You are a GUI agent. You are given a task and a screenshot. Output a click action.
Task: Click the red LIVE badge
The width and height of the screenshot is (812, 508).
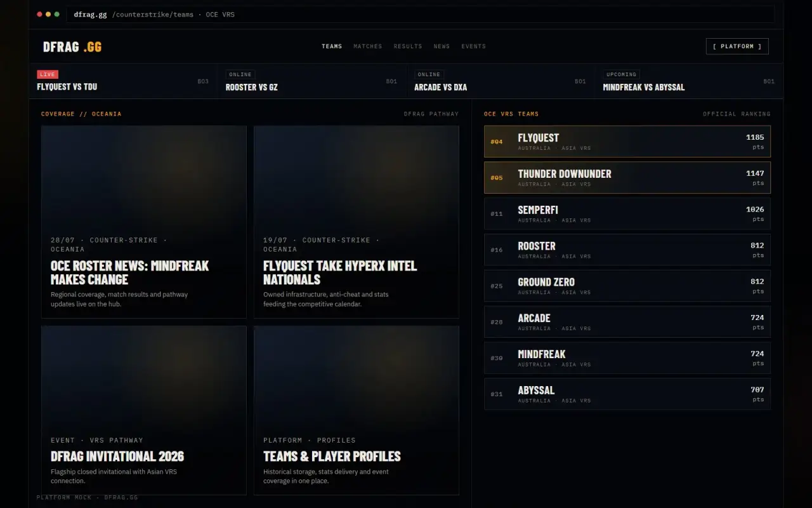[48, 74]
